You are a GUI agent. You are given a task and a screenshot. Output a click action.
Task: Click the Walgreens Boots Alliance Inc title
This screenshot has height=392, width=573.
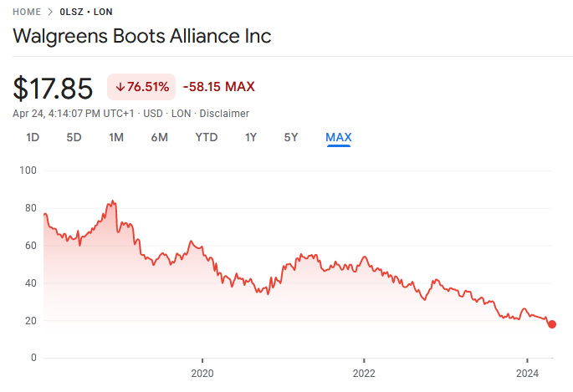pyautogui.click(x=142, y=36)
